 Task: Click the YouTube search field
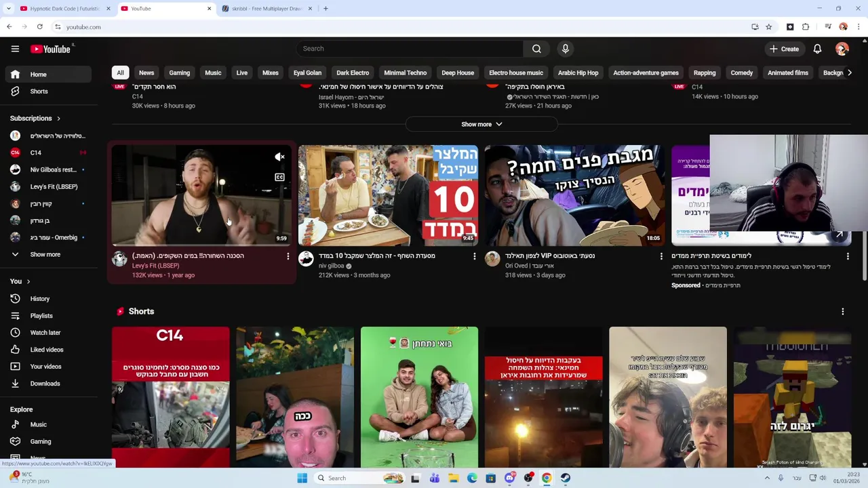410,49
